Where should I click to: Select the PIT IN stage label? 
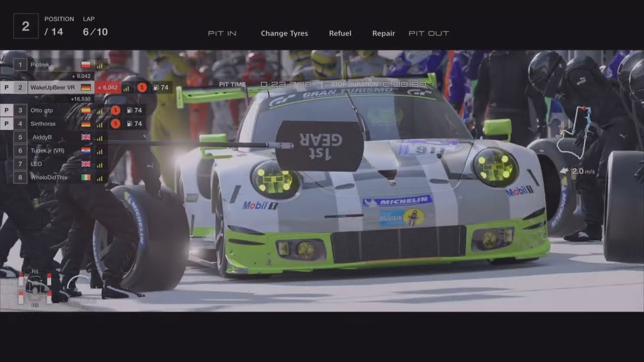222,34
